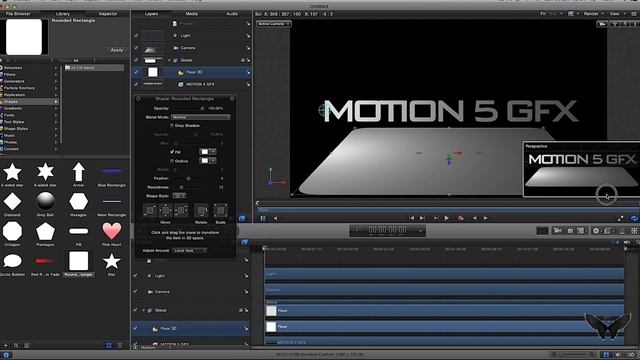Screen dimensions: 640x360
Task: Open the Fill color popup arrow
Action: tap(213, 152)
